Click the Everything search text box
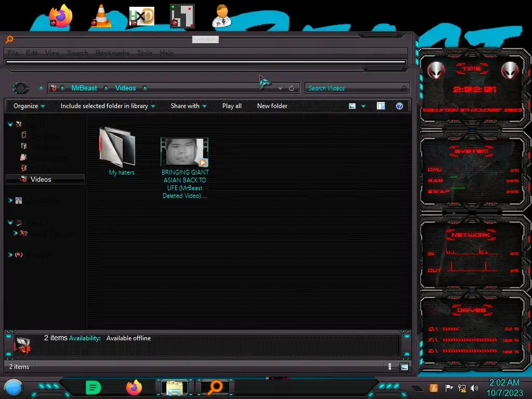Screen dimensions: 532x399 point(206,62)
